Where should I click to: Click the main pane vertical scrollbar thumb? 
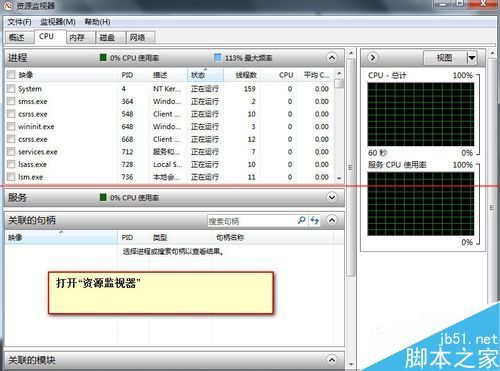click(350, 167)
